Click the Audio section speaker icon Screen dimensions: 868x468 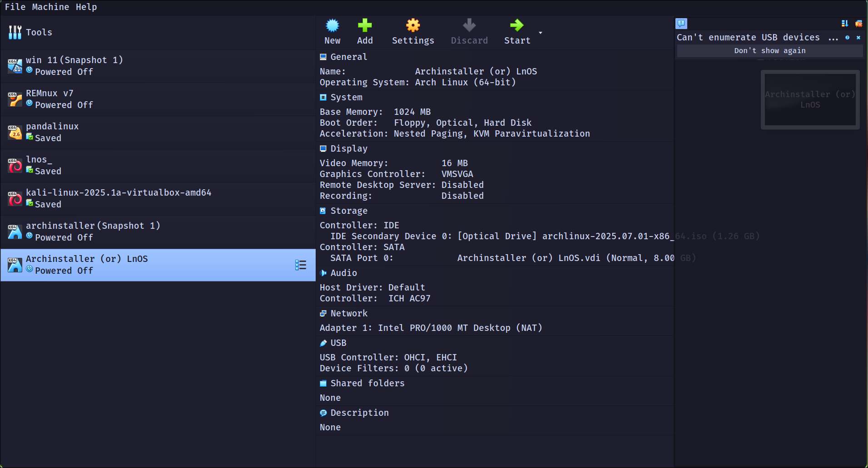323,273
